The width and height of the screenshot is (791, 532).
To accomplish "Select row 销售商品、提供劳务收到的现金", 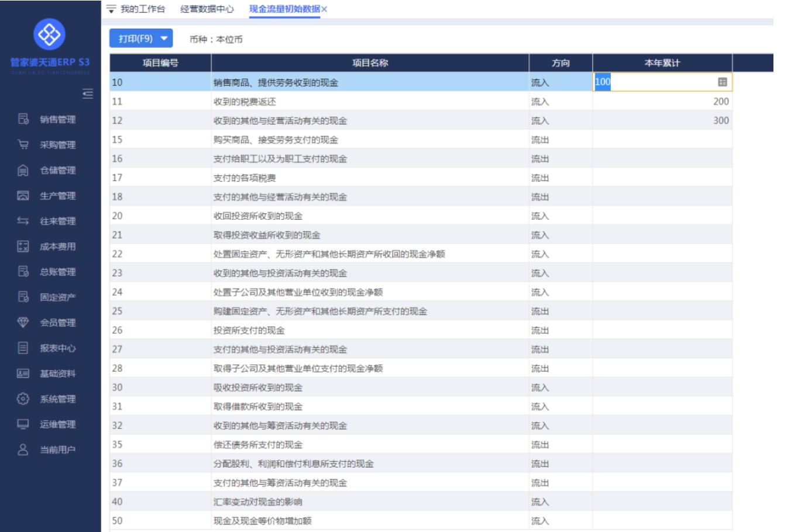I will [x=421, y=82].
